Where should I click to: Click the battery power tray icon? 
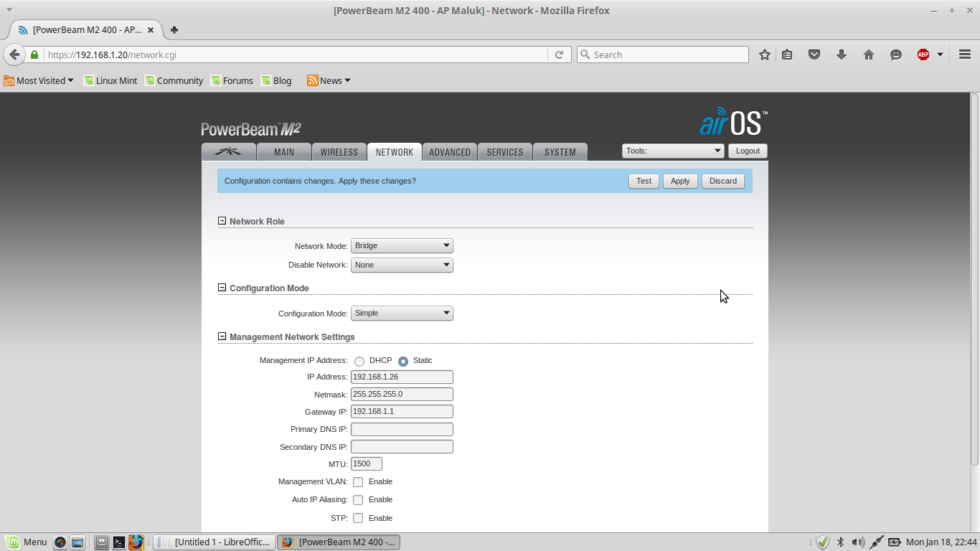(x=895, y=542)
